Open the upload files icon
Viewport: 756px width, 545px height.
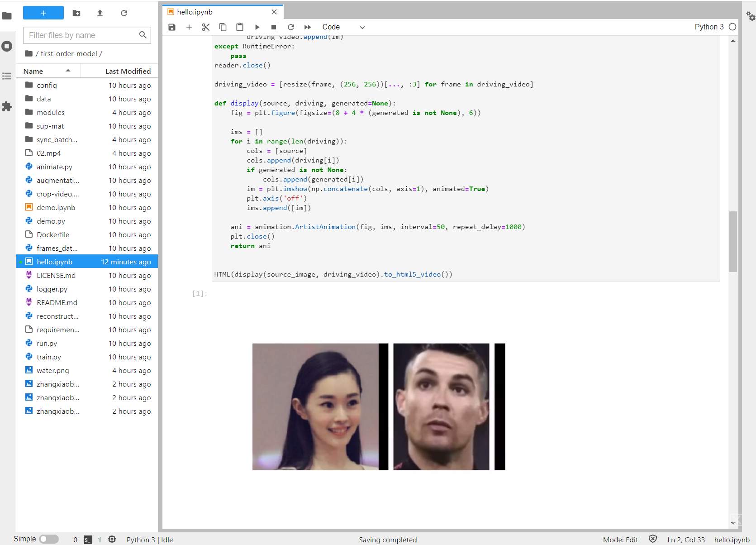pos(100,13)
